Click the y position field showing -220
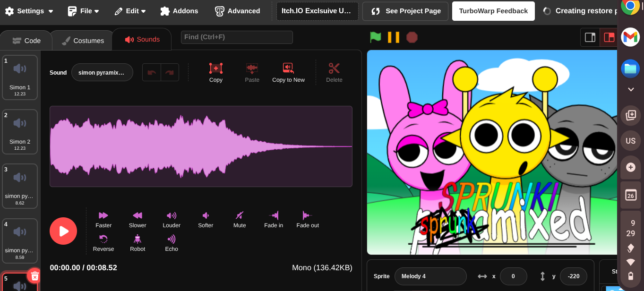Screen dimensions: 644x291 [574, 276]
